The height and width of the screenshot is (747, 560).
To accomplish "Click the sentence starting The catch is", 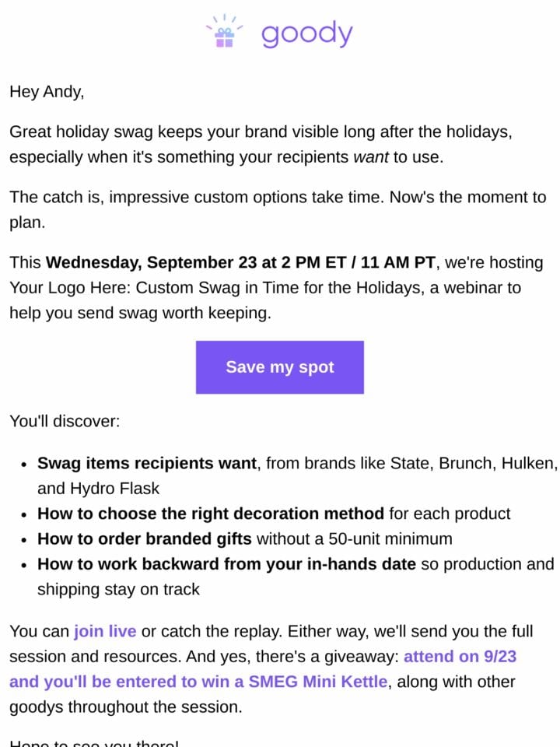I will click(x=278, y=209).
